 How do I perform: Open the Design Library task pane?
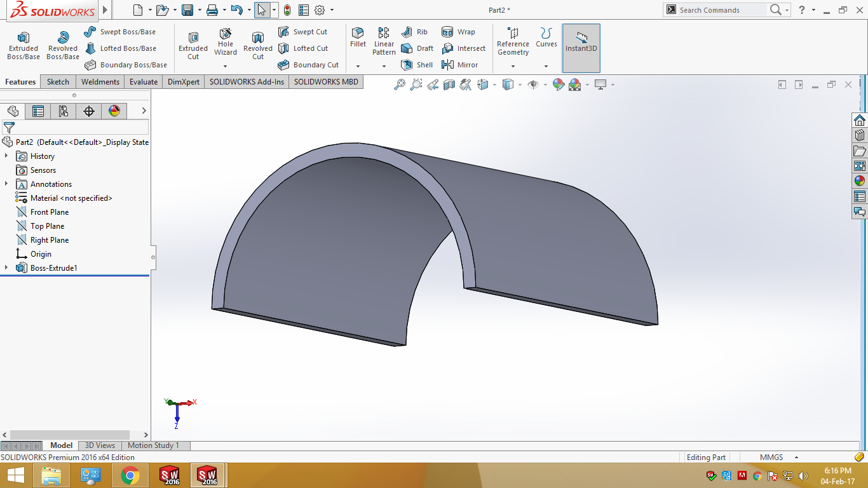[x=860, y=135]
